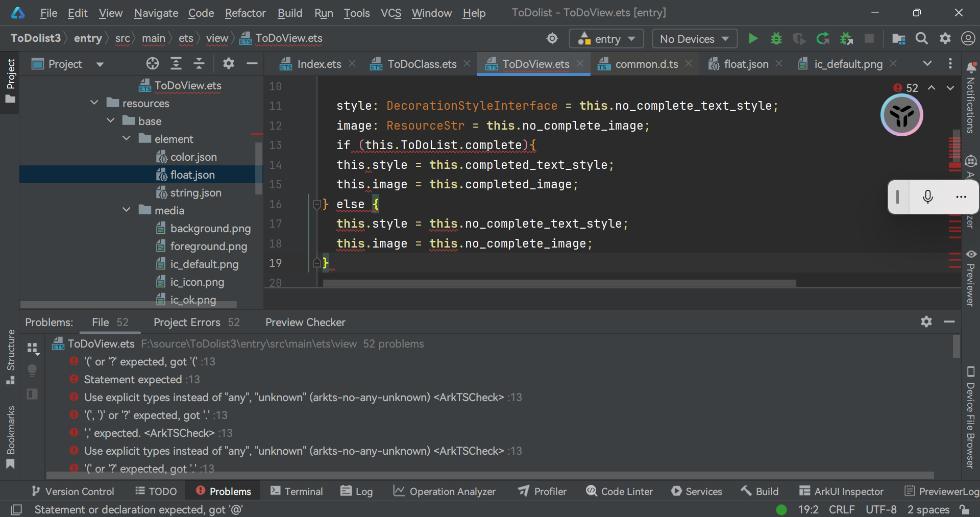Switch to Index.ets editor tab
The width and height of the screenshot is (980, 517).
coord(318,64)
